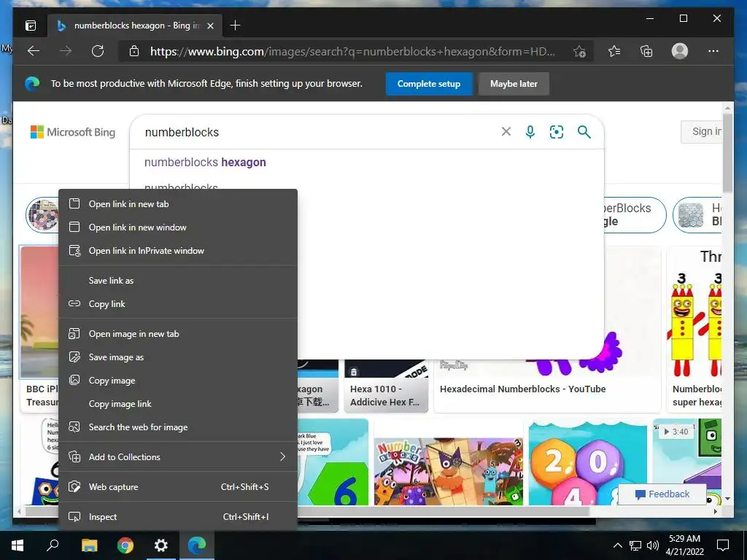The height and width of the screenshot is (560, 747).
Task: Open the green hexagon 6 thumbnail
Action: pos(333,462)
